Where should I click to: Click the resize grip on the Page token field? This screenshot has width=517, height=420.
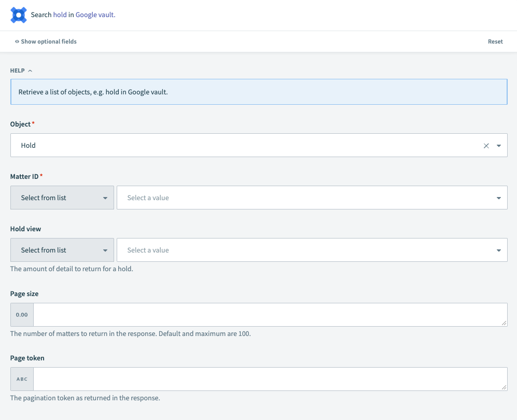[505, 387]
